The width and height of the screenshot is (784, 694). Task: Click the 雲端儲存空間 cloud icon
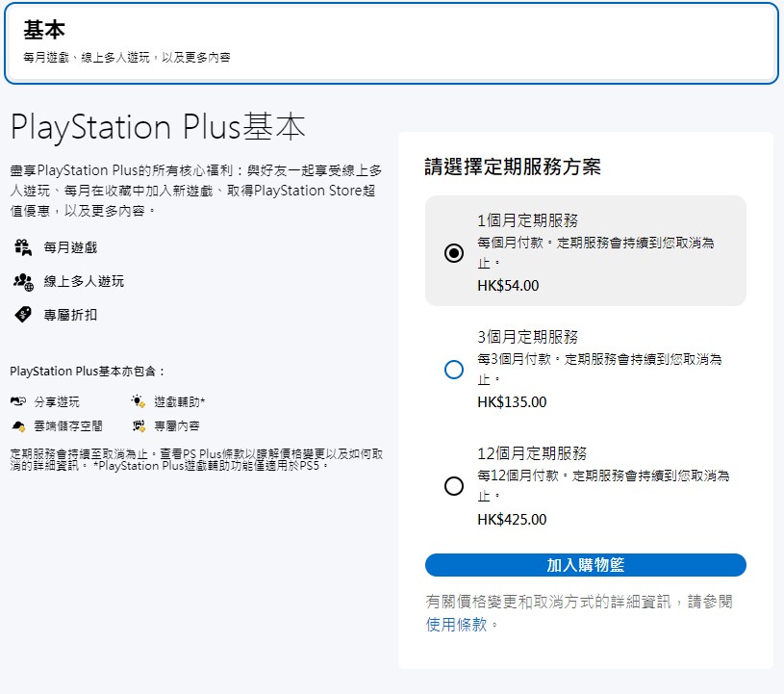click(x=18, y=426)
